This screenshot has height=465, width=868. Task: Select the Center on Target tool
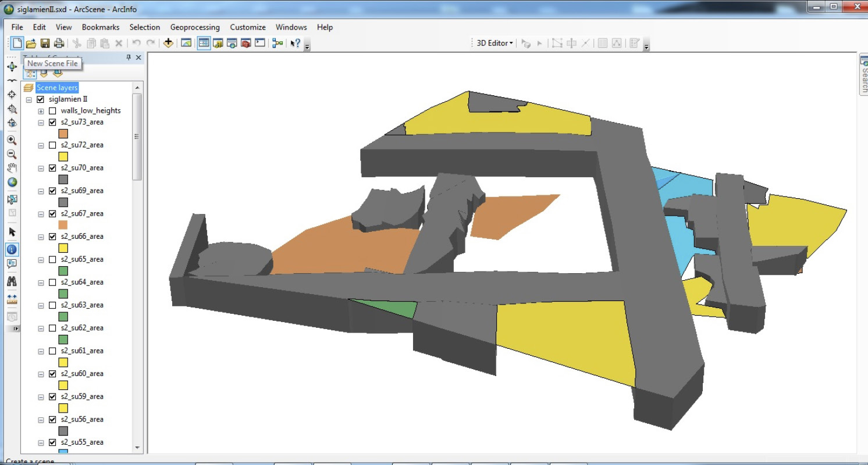[12, 94]
